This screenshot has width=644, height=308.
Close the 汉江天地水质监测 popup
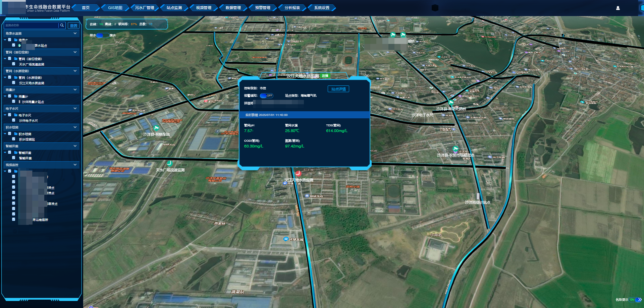pos(367,76)
